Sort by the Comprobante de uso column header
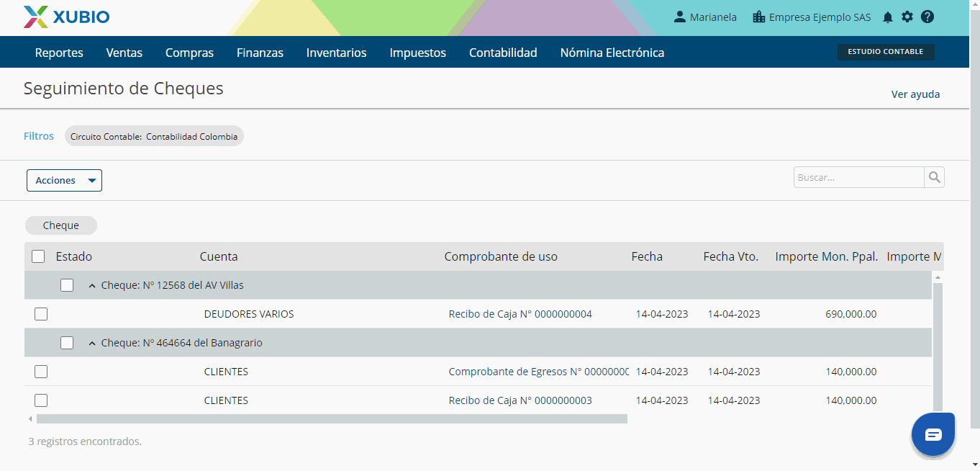 click(x=501, y=256)
